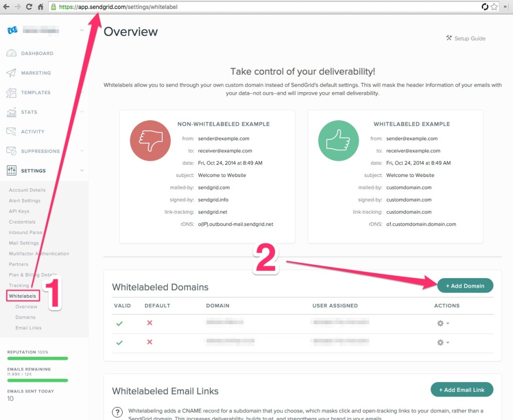The width and height of the screenshot is (513, 420).
Task: Expand the Suppressions menu chevron
Action: (82, 151)
